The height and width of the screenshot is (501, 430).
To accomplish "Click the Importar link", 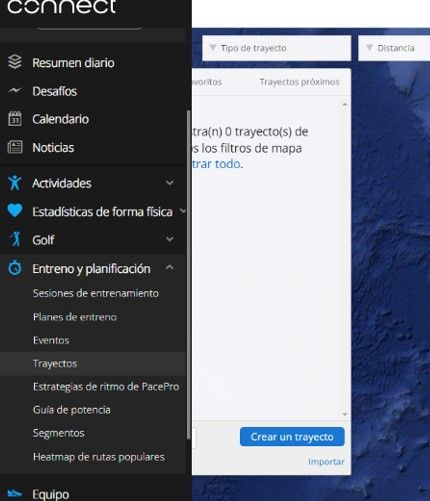I will tap(326, 462).
